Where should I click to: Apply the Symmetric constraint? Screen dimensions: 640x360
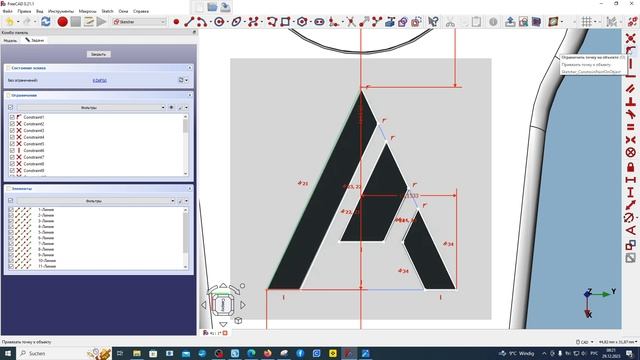tap(631, 140)
